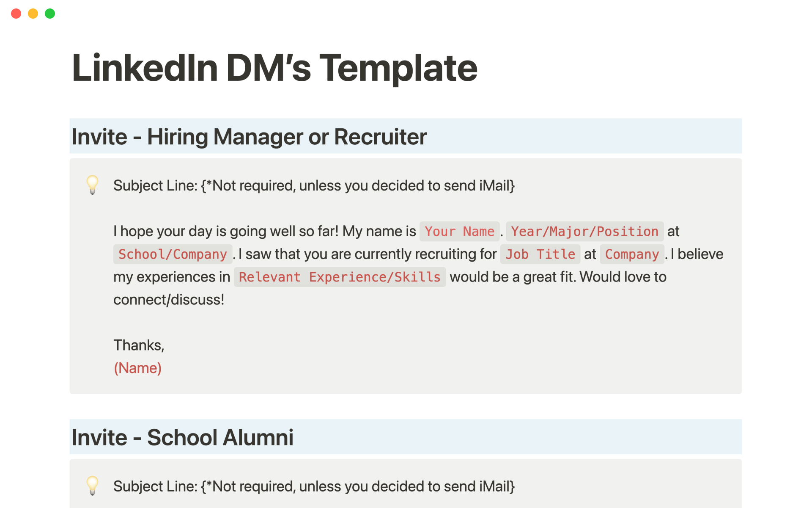This screenshot has width=812, height=508.
Task: Select the Invite - School Alumni heading
Action: [x=182, y=437]
